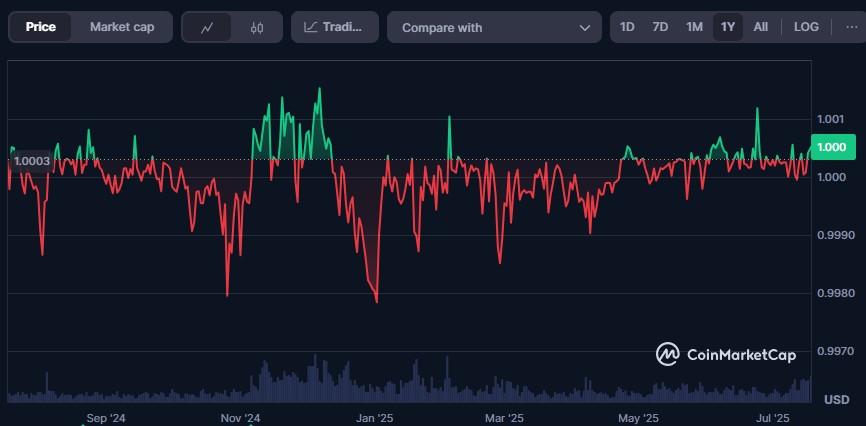Select the 1D time range

pos(627,27)
